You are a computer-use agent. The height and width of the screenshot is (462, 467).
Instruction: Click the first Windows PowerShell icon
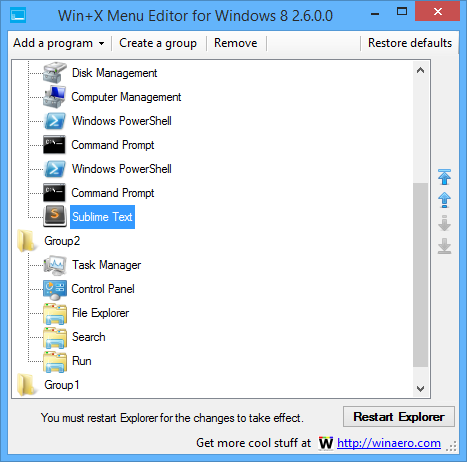click(x=54, y=121)
